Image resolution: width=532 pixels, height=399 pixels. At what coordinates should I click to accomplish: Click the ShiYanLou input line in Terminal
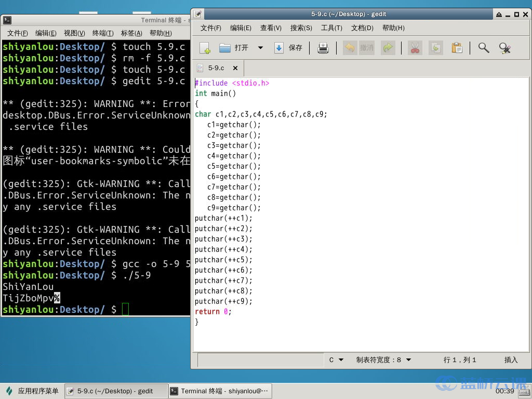[x=28, y=286]
